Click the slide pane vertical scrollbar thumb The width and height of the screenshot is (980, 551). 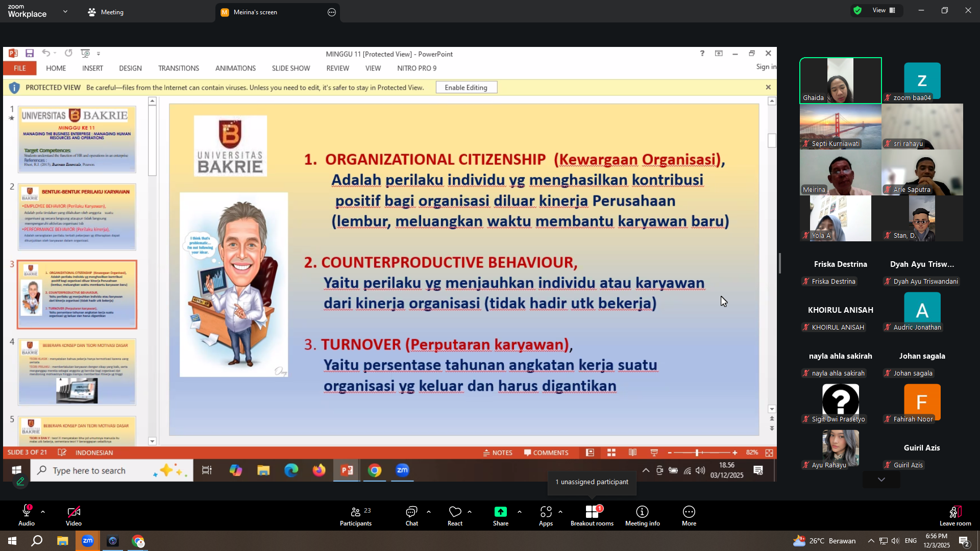(x=772, y=140)
